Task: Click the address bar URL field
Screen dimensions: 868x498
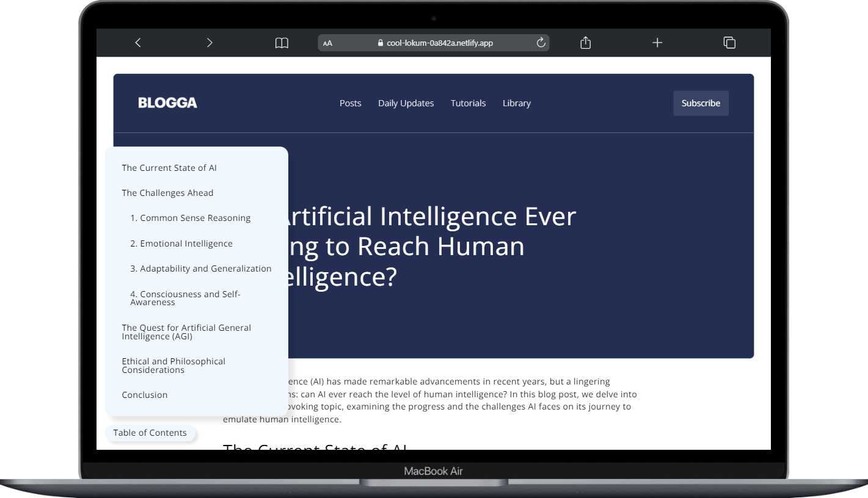Action: (434, 43)
